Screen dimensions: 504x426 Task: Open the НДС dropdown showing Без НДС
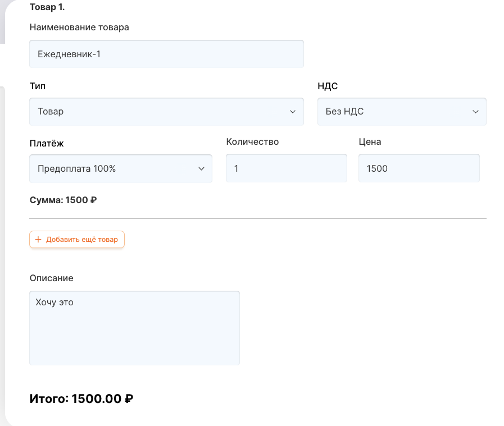coord(401,112)
